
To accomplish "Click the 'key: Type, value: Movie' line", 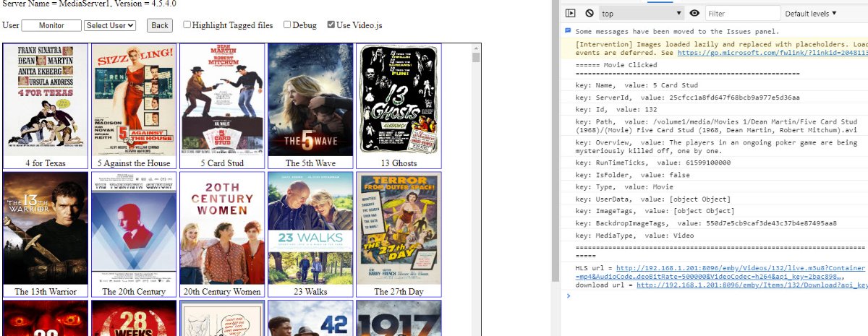I will point(625,187).
